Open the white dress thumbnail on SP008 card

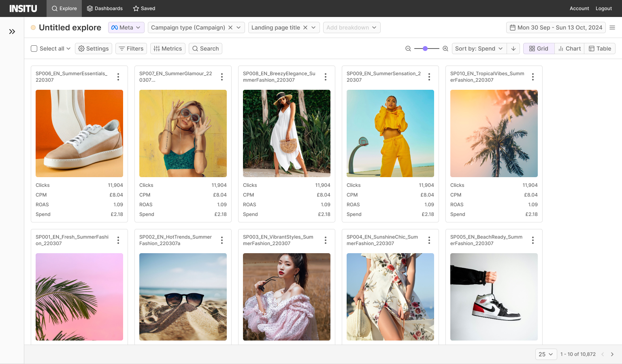(287, 133)
